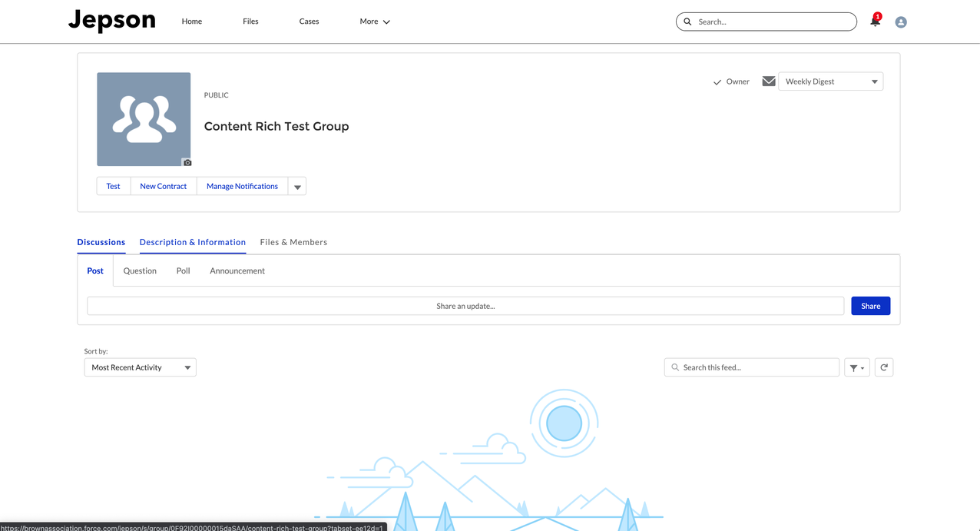This screenshot has width=980, height=531.
Task: Switch to the Discussions tab
Action: (101, 242)
